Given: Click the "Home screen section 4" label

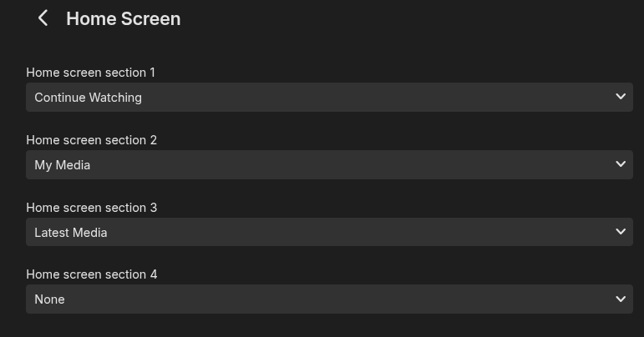Looking at the screenshot, I should [x=91, y=274].
